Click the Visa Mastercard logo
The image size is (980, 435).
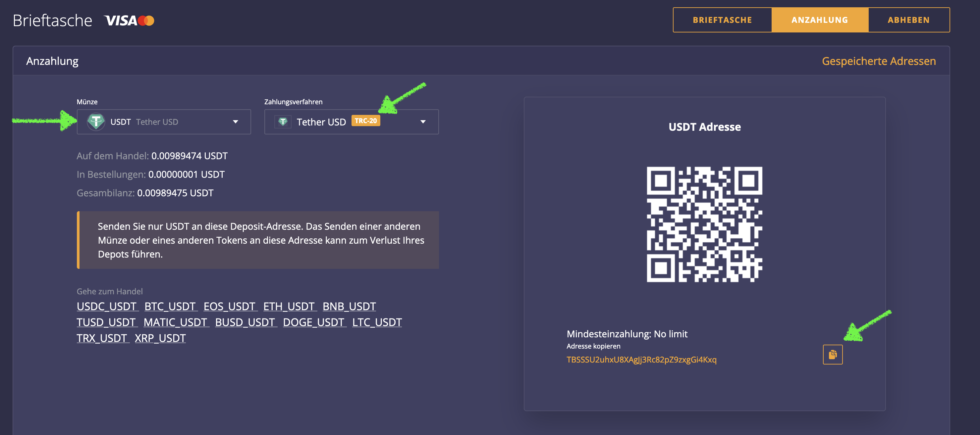(x=129, y=21)
